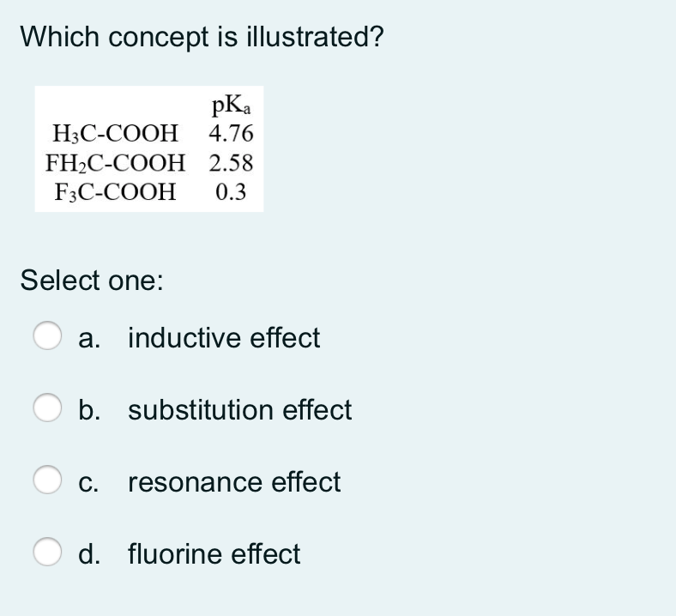Click the 'Select one:' prompt text
Image resolution: width=676 pixels, height=616 pixels.
click(x=92, y=281)
